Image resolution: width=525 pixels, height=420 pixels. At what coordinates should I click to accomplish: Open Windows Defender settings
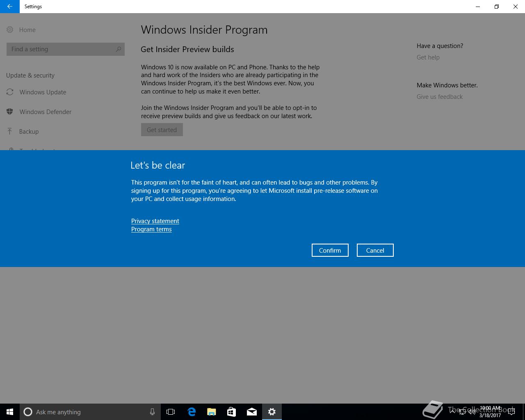point(45,112)
